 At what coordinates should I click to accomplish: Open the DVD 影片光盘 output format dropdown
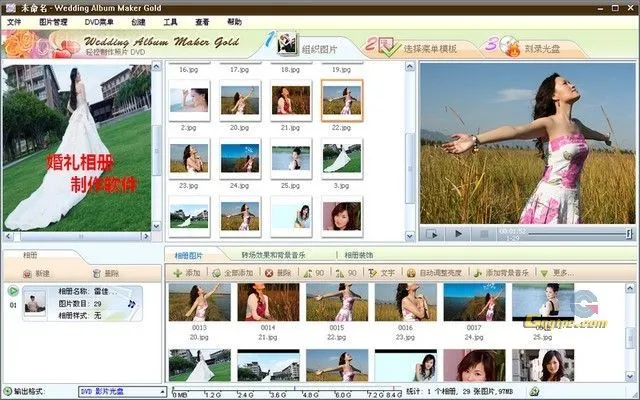(122, 391)
